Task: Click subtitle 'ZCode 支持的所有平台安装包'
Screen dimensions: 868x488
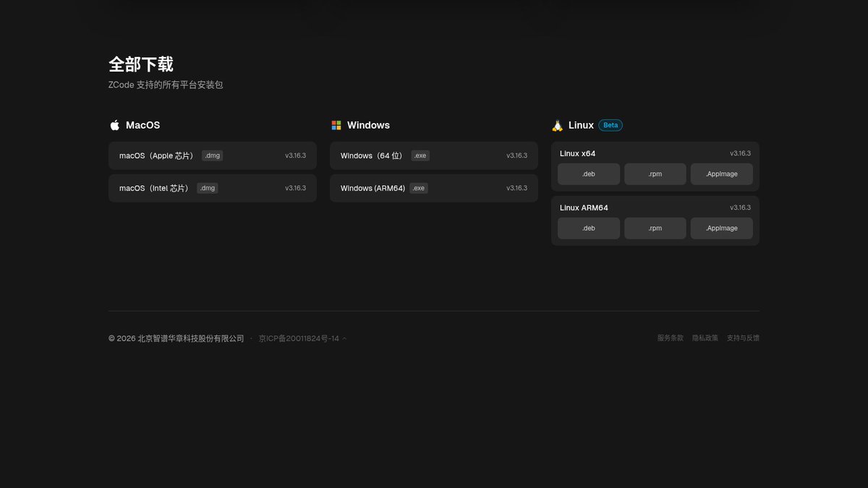Action: click(166, 85)
